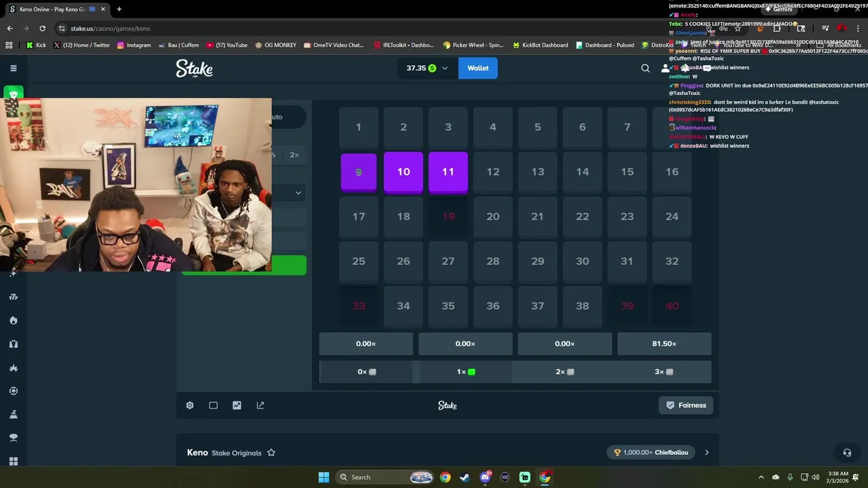This screenshot has height=488, width=868.
Task: Switch to theatre mode rectangle icon
Action: tap(213, 405)
